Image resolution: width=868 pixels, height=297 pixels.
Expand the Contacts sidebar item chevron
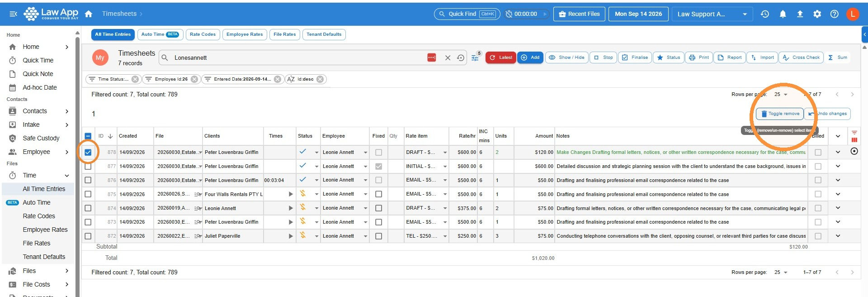(67, 111)
